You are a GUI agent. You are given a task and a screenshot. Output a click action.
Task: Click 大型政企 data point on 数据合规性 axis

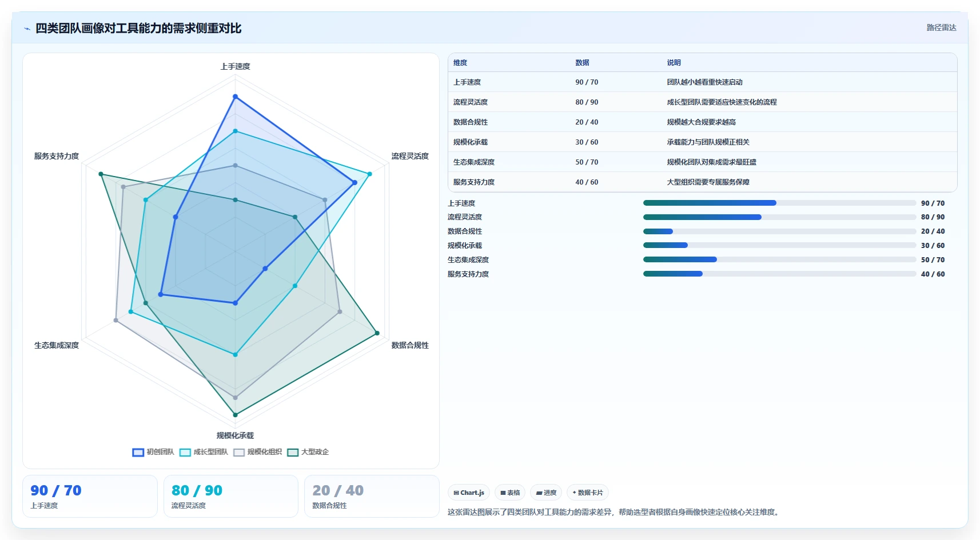click(377, 333)
